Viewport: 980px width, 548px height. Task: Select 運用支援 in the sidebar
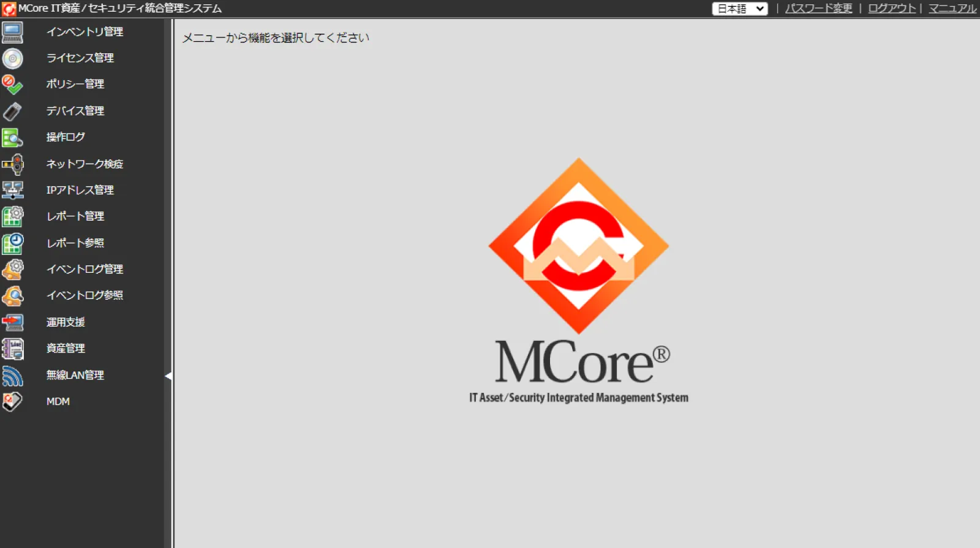66,322
